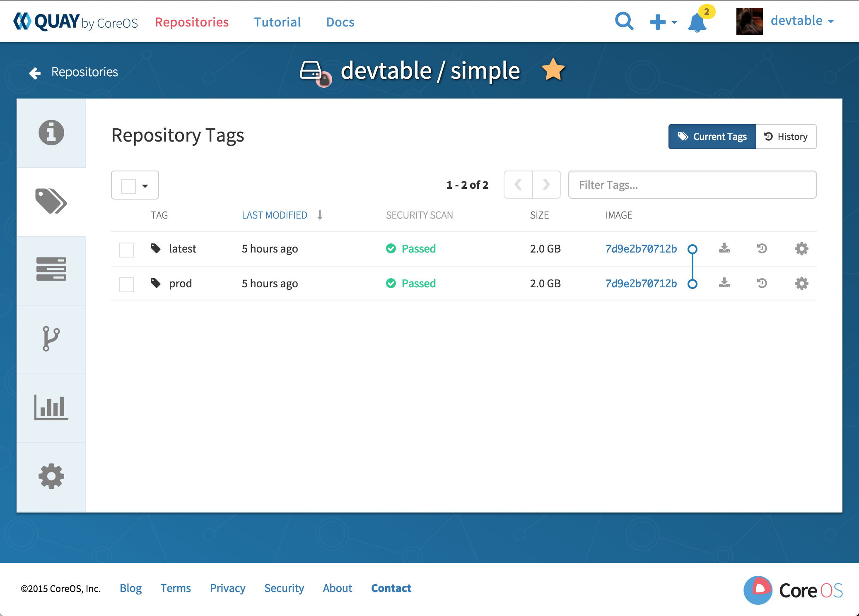View history of the latest tag
859x616 pixels.
762,248
